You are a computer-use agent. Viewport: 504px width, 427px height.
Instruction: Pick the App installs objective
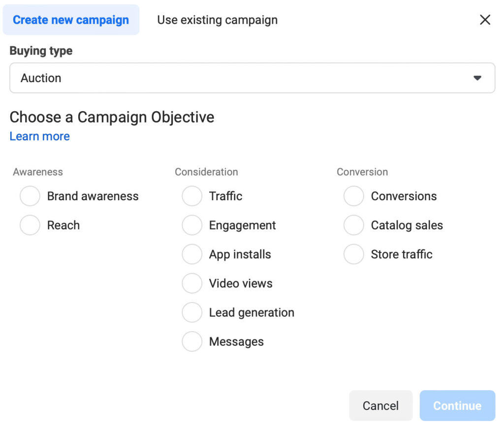(192, 254)
